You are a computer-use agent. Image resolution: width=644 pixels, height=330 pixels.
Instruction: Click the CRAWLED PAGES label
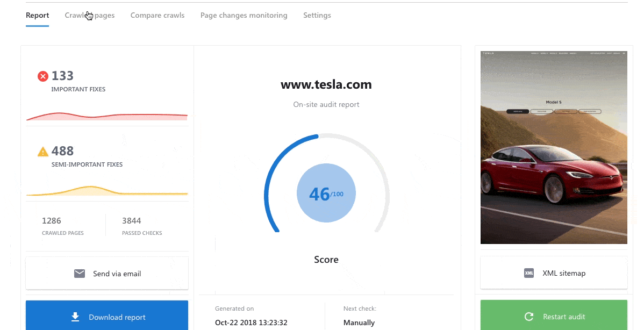click(62, 233)
